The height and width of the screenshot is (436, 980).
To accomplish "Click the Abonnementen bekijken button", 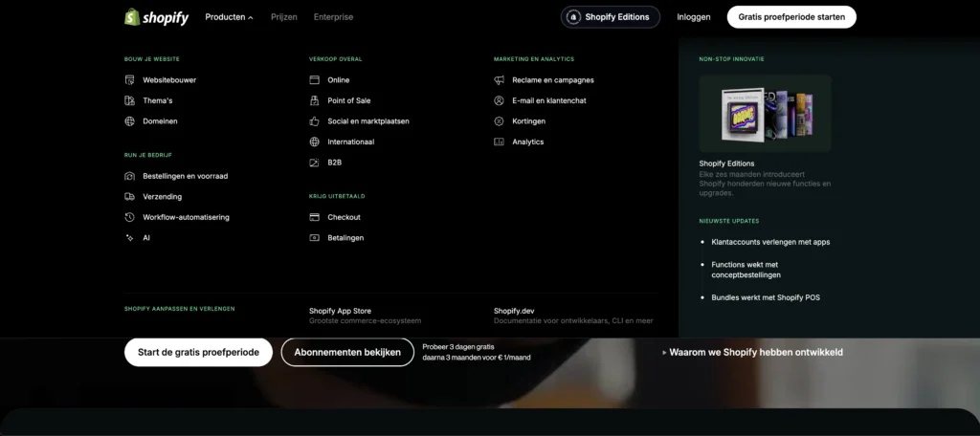I will 347,352.
